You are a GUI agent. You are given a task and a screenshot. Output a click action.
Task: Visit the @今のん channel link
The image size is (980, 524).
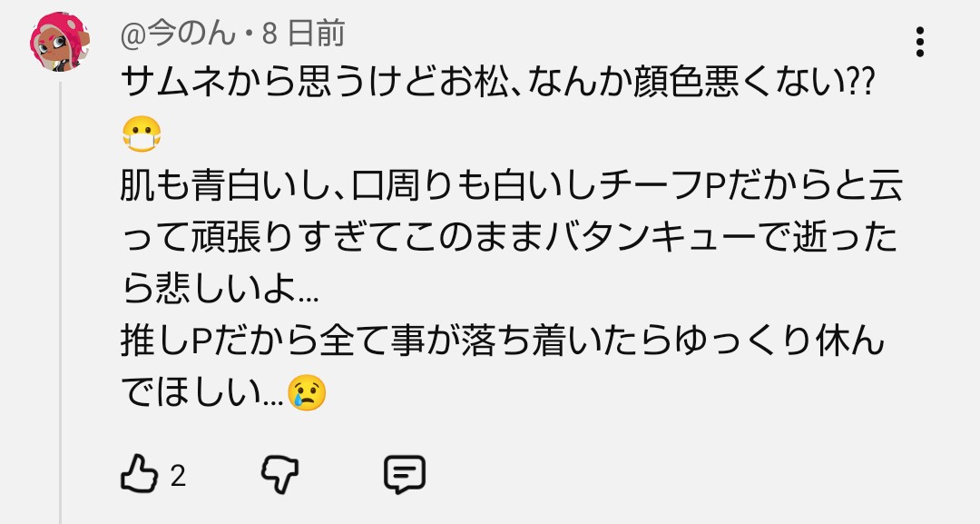pos(178,34)
